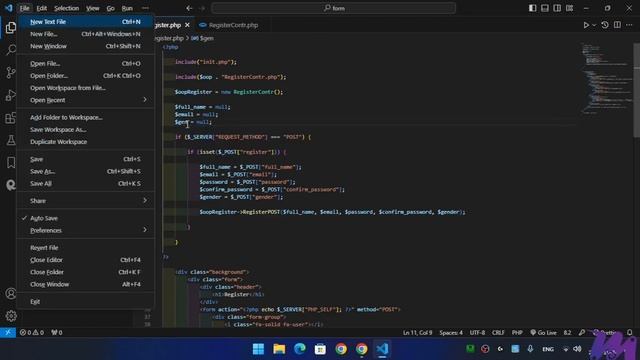The image size is (640, 360).
Task: Click the volume icon in system tray
Action: click(x=577, y=349)
